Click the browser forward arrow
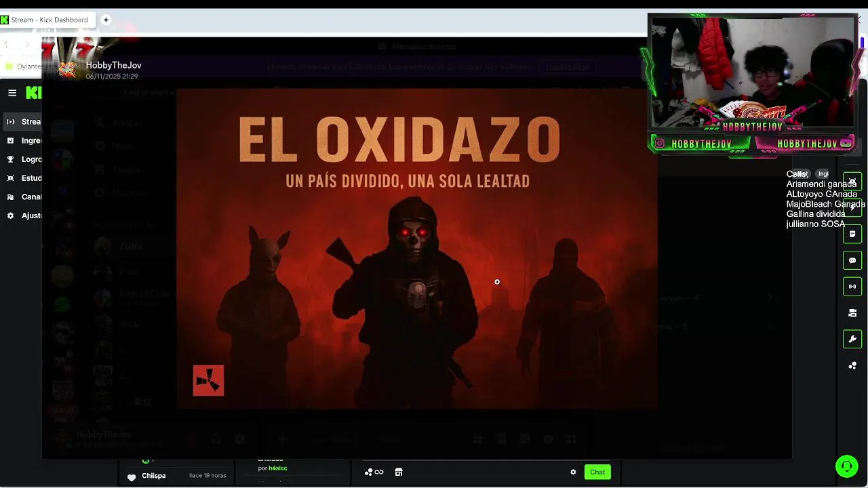This screenshot has height=488, width=868. pyautogui.click(x=27, y=44)
